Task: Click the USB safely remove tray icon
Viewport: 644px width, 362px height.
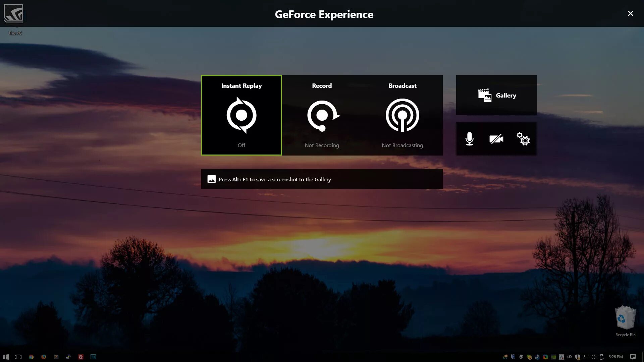Action: (x=602, y=357)
